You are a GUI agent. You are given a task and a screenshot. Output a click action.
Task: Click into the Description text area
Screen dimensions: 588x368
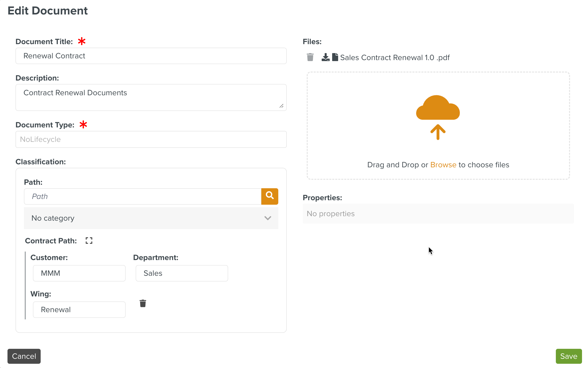pyautogui.click(x=151, y=97)
